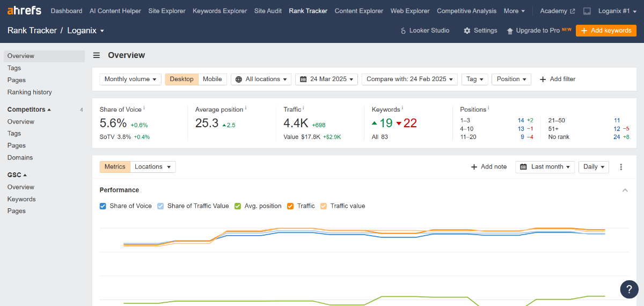Select Mobile device toggle
Image resolution: width=644 pixels, height=306 pixels.
point(213,79)
